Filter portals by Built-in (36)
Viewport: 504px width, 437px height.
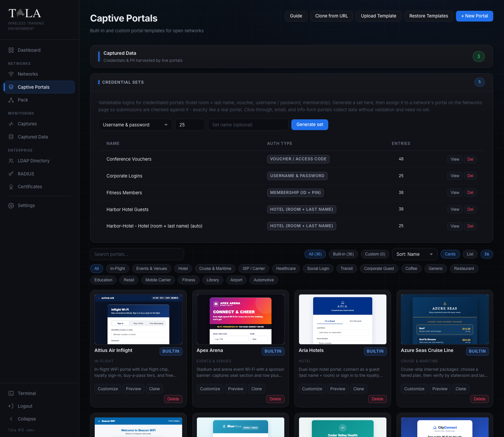coord(343,254)
